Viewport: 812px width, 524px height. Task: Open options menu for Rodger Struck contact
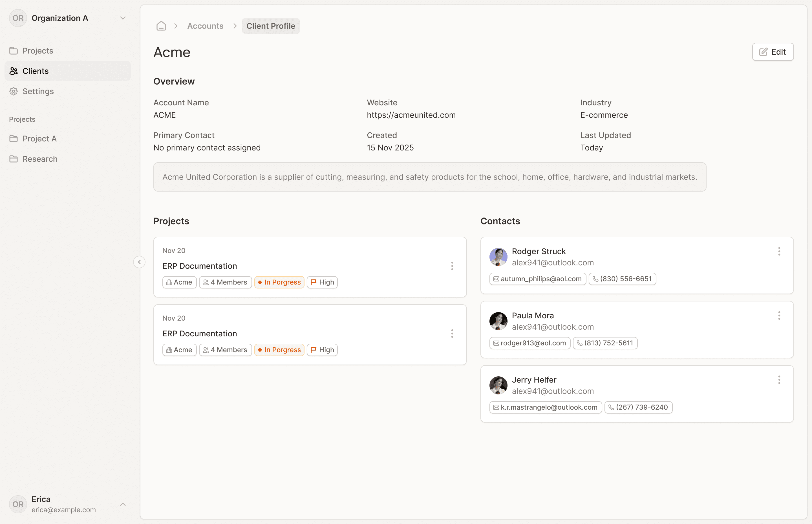click(779, 252)
